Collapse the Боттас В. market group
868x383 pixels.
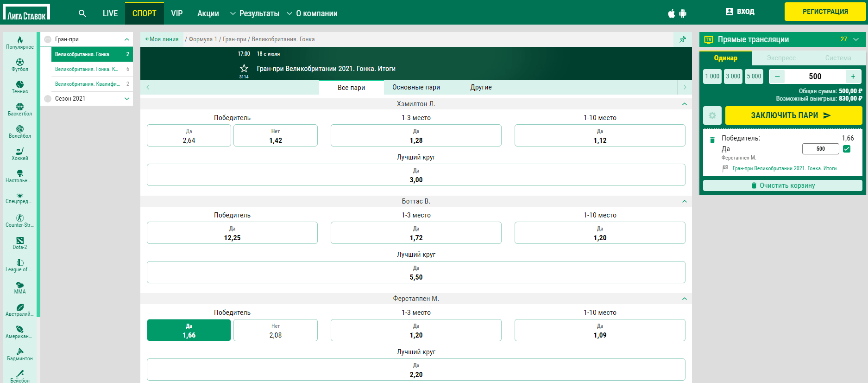point(685,201)
